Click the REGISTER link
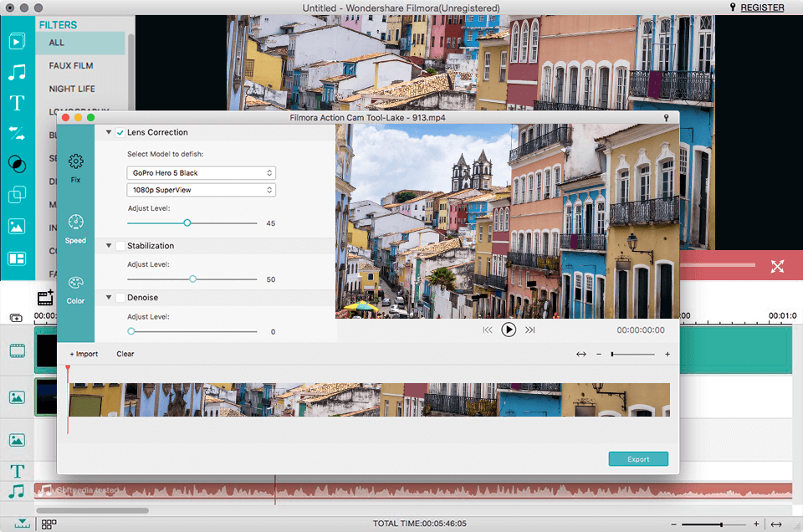 click(761, 8)
